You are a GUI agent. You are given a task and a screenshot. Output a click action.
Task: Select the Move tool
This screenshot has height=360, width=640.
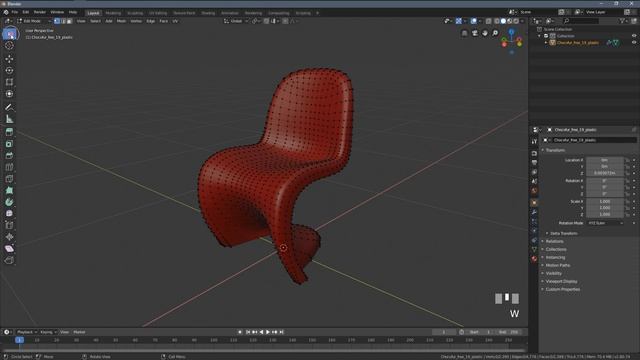[9, 59]
